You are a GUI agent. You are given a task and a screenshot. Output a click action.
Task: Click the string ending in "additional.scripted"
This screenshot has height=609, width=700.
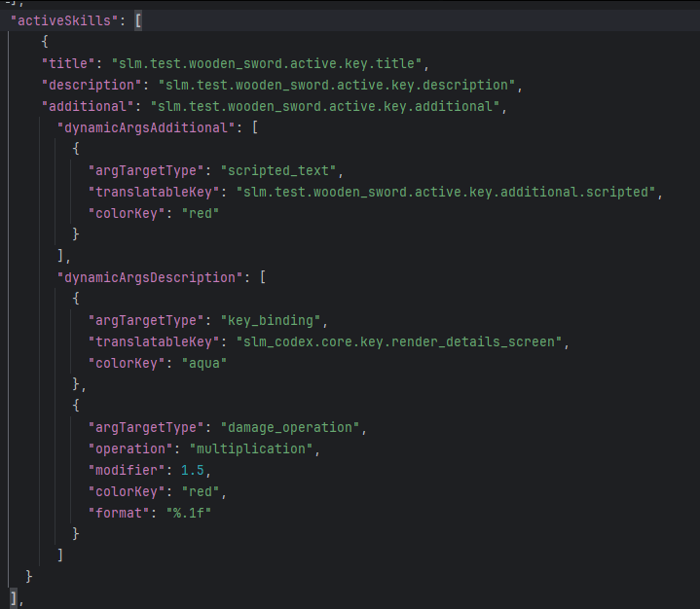coord(449,192)
